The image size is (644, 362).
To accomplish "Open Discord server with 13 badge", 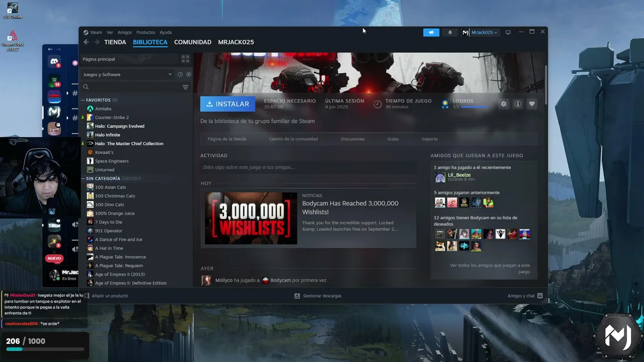I will (54, 80).
